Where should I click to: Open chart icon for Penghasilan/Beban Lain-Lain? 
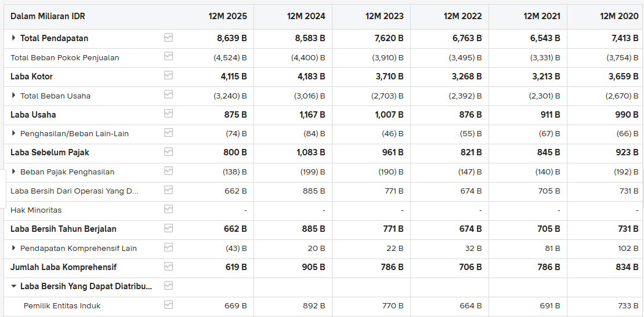[168, 133]
